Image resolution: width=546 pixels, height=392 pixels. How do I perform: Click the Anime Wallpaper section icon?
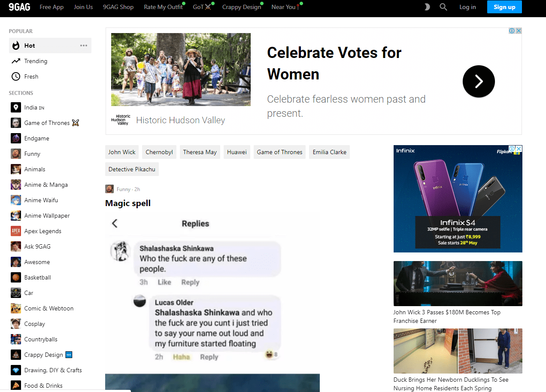[x=16, y=216]
